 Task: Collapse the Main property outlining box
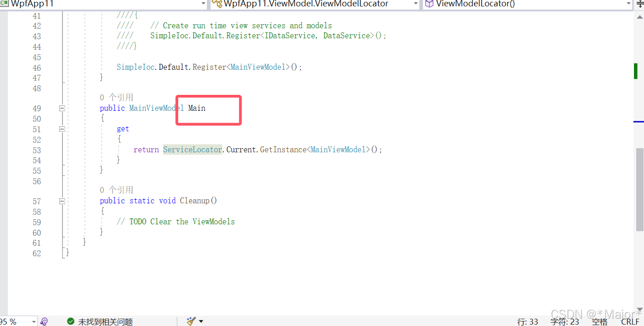click(62, 108)
